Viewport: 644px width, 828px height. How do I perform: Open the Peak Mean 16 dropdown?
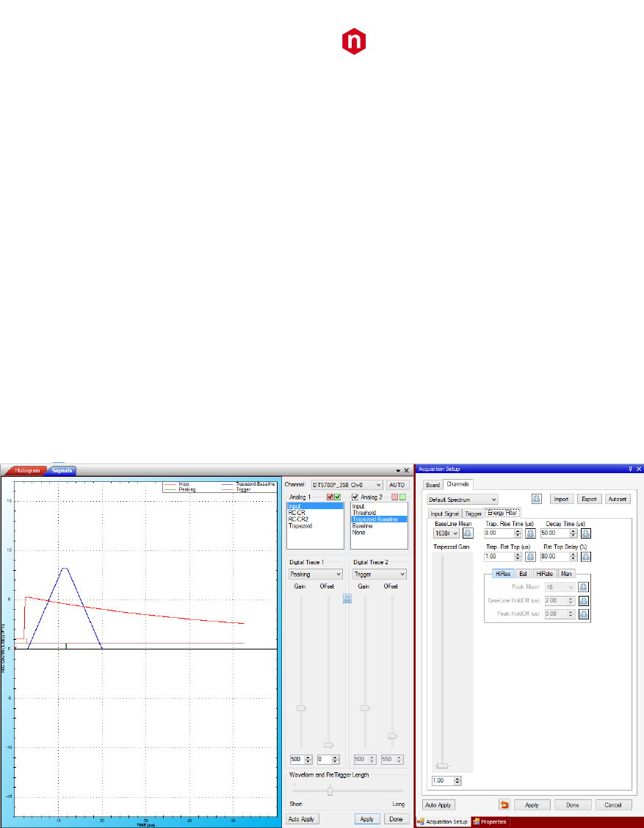pos(560,587)
